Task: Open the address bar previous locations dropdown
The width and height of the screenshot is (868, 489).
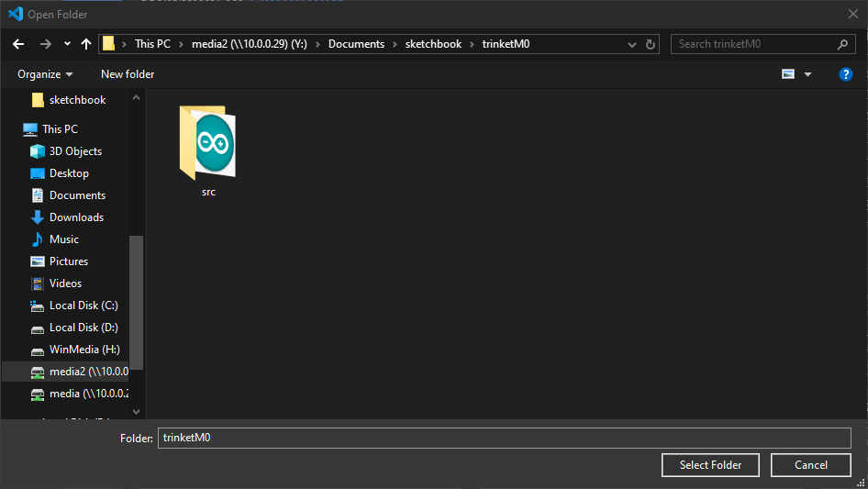Action: (631, 44)
